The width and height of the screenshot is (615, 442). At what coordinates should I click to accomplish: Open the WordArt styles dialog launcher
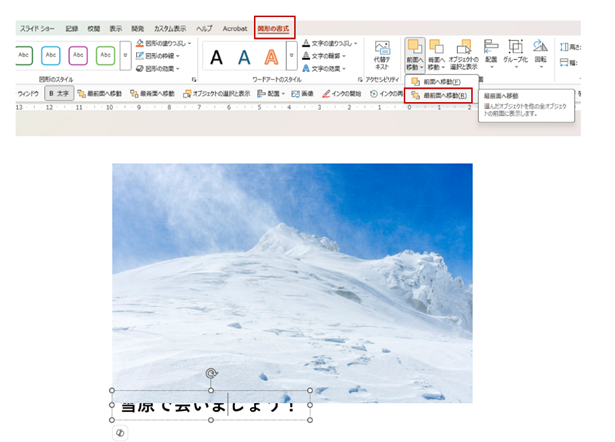[x=360, y=80]
